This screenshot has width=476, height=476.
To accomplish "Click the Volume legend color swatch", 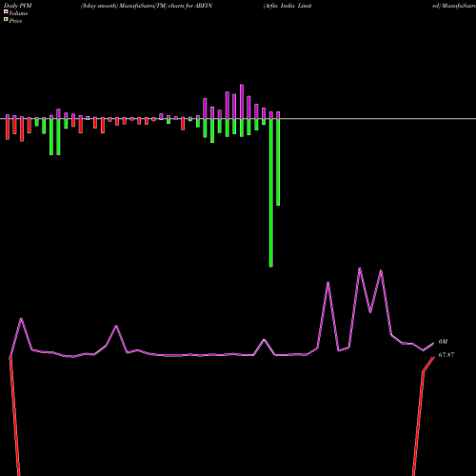I will [x=6, y=11].
